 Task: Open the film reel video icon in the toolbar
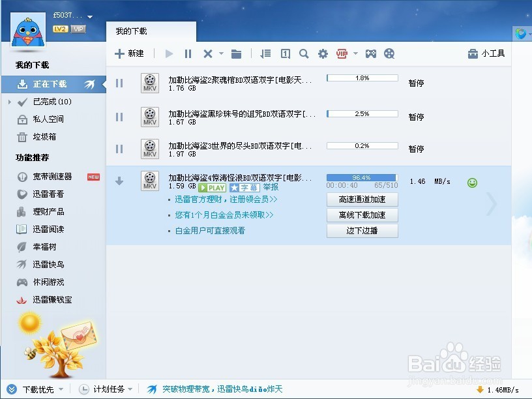click(x=389, y=53)
